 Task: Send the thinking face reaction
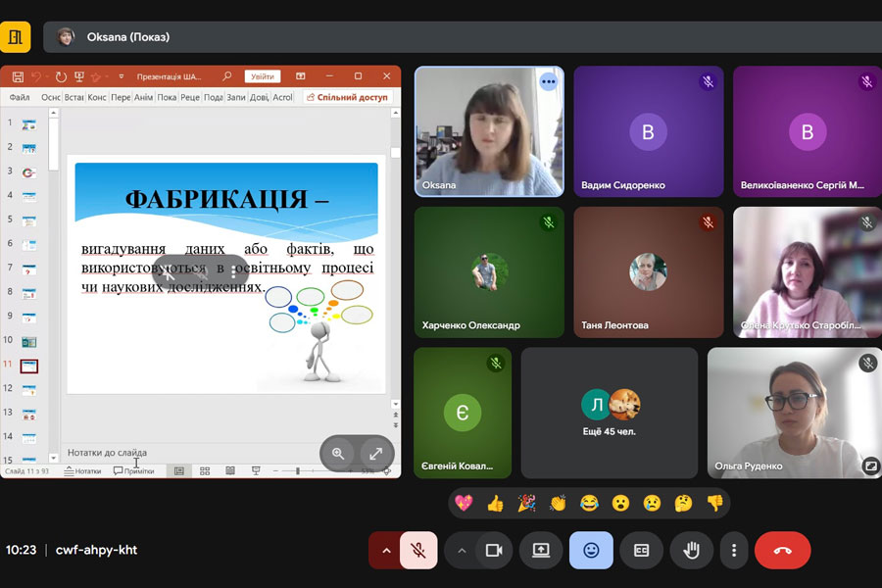(x=683, y=503)
